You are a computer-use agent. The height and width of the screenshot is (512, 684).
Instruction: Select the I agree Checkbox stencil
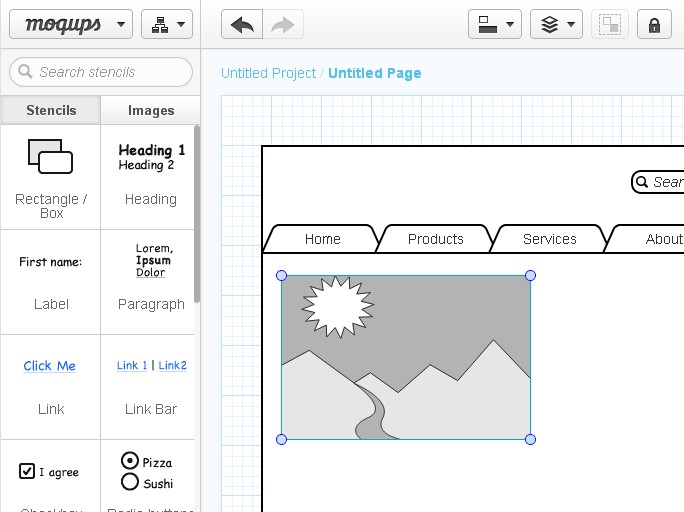pyautogui.click(x=51, y=476)
